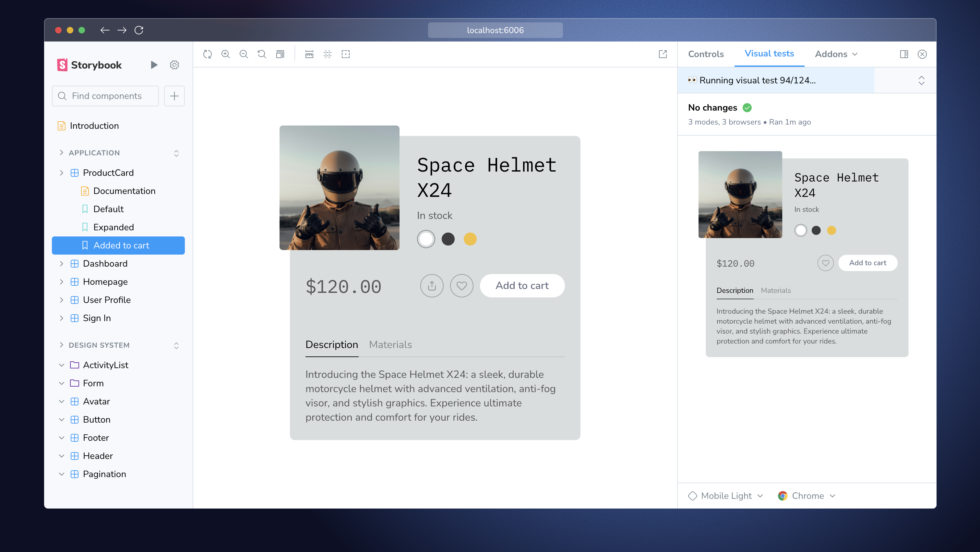Expand the Dashboard component tree item
Viewport: 980px width, 552px height.
click(x=62, y=264)
